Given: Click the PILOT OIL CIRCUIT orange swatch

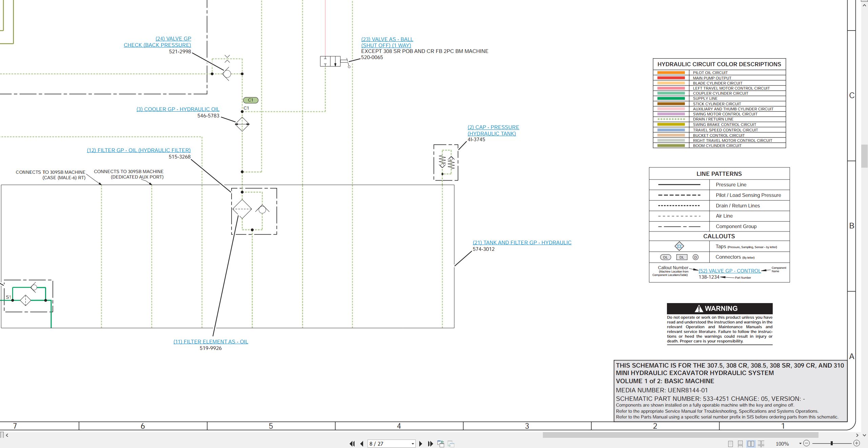Looking at the screenshot, I should click(671, 73).
